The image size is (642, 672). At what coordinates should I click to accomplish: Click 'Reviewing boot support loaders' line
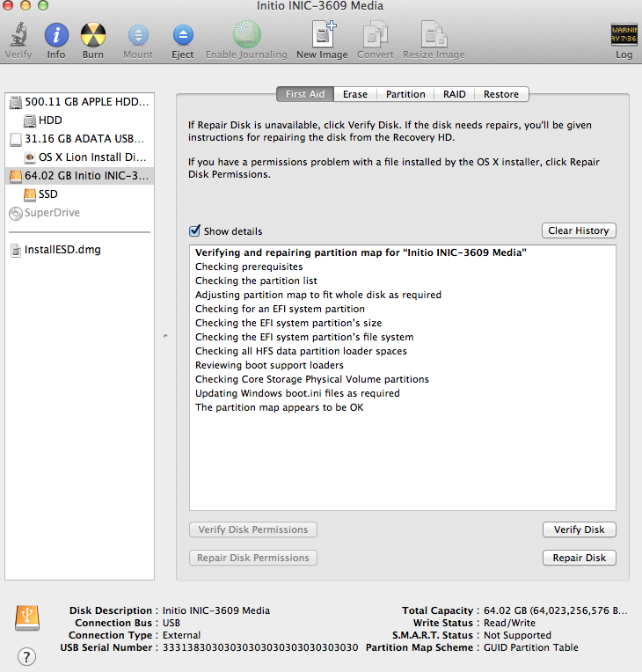pyautogui.click(x=269, y=365)
